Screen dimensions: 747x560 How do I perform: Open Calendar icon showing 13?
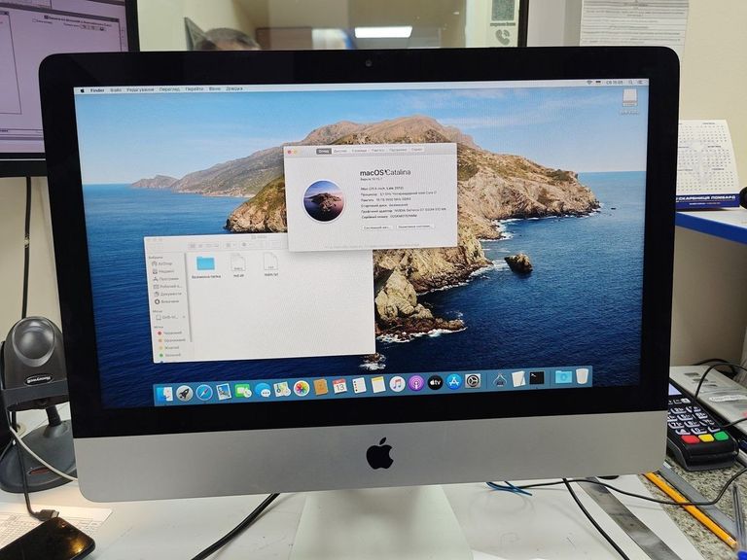tap(339, 386)
